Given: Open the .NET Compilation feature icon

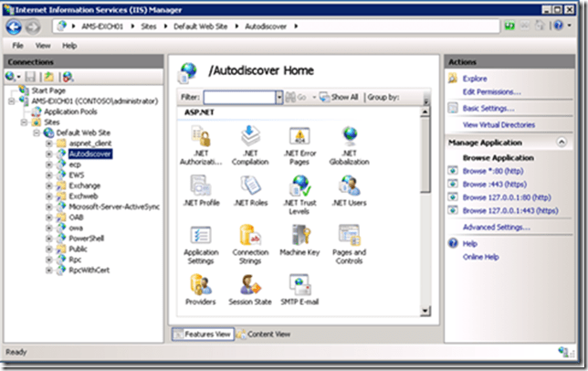Looking at the screenshot, I should [x=250, y=137].
